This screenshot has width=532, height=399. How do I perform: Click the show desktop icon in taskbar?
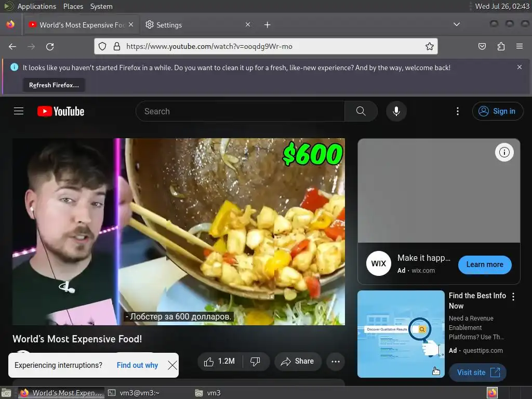pos(6,393)
